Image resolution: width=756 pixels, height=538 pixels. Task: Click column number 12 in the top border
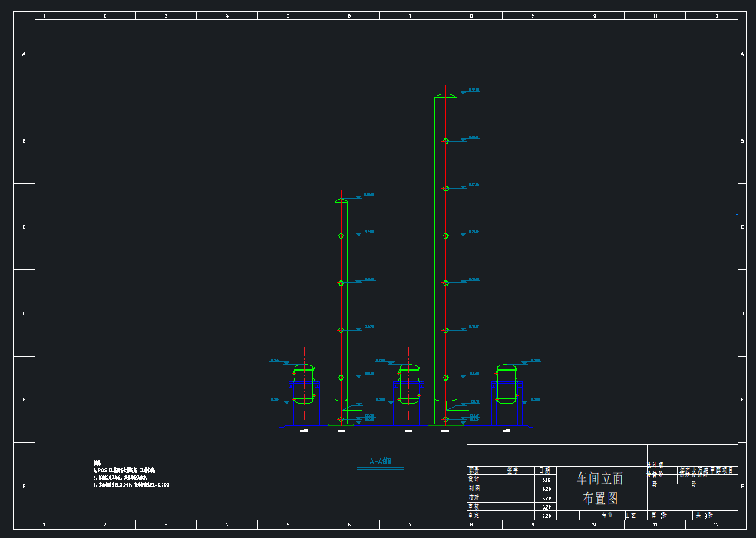pos(716,16)
